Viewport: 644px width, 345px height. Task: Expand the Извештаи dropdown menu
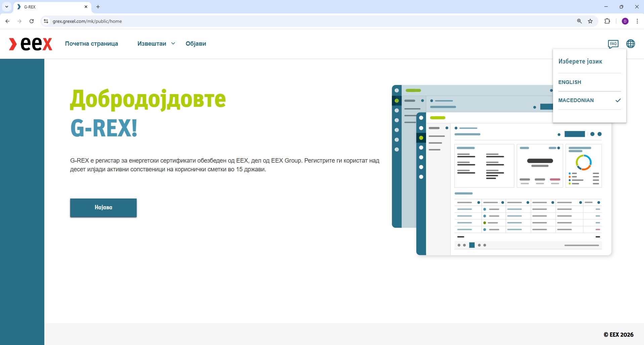(156, 44)
